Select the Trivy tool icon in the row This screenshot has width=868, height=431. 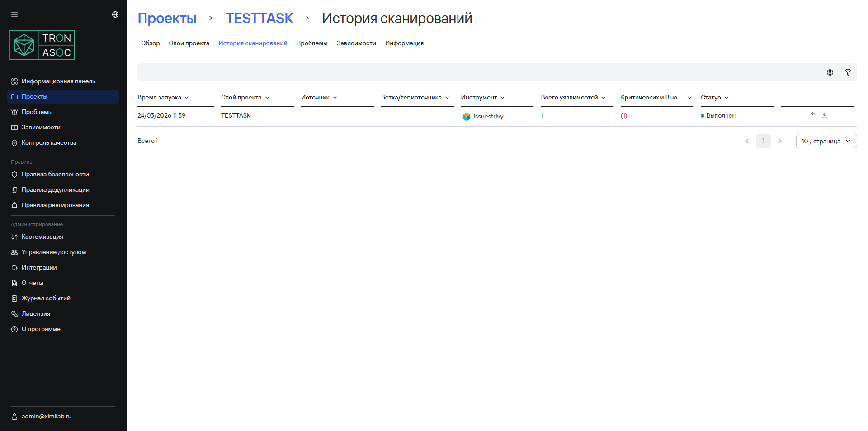467,116
